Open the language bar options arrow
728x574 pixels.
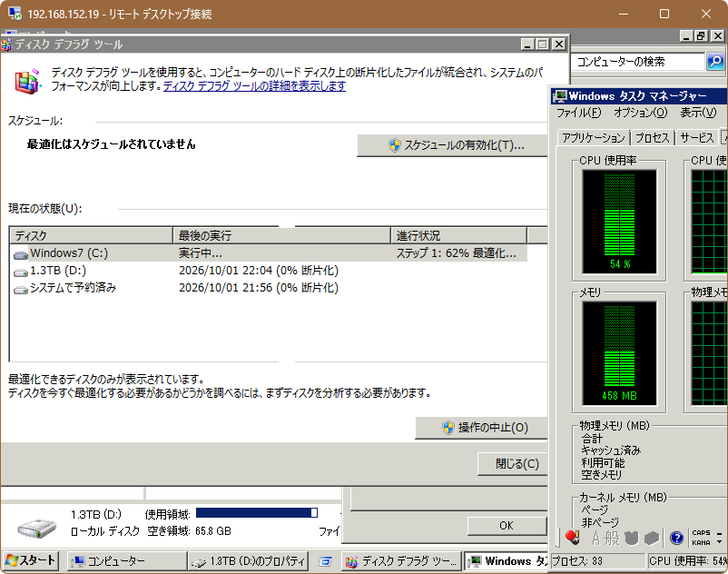tap(719, 542)
